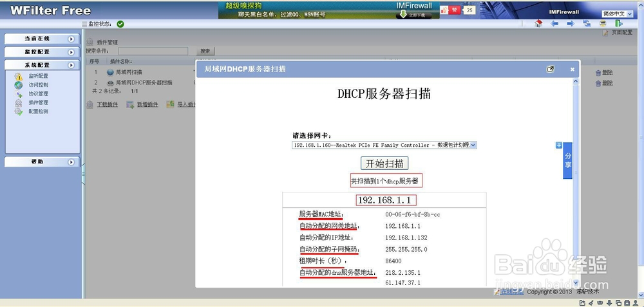This screenshot has height=307, width=644.
Task: Open 访问控制 in sidebar
Action: (38, 85)
